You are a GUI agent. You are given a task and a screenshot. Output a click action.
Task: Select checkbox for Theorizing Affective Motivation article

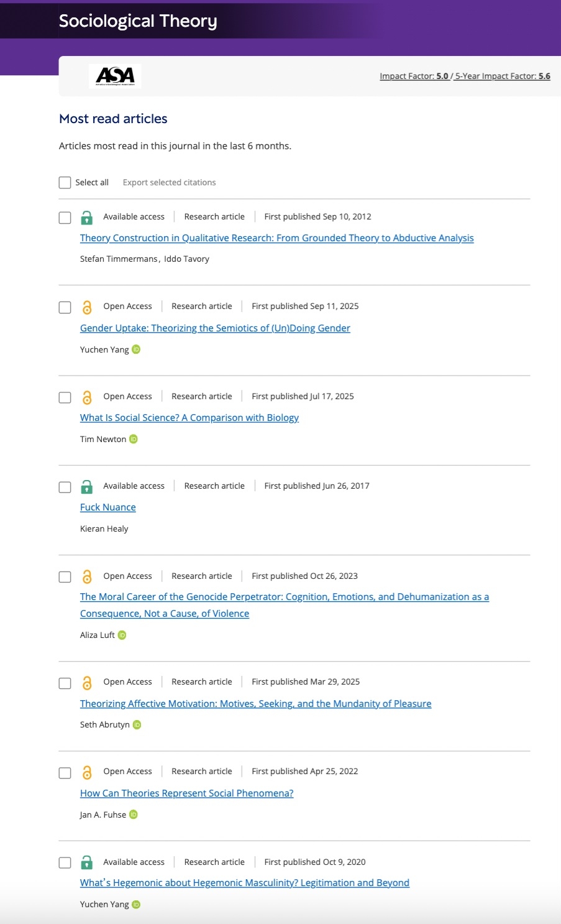[x=65, y=683]
